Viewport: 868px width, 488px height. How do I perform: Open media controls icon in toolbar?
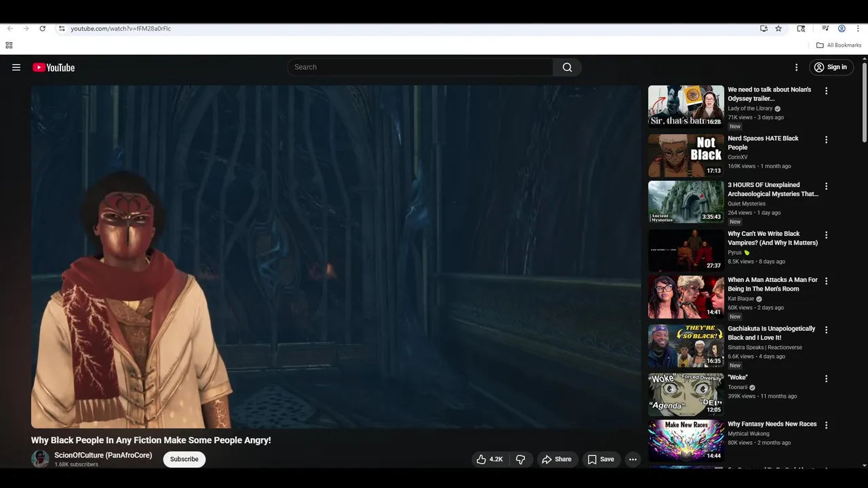coord(825,28)
